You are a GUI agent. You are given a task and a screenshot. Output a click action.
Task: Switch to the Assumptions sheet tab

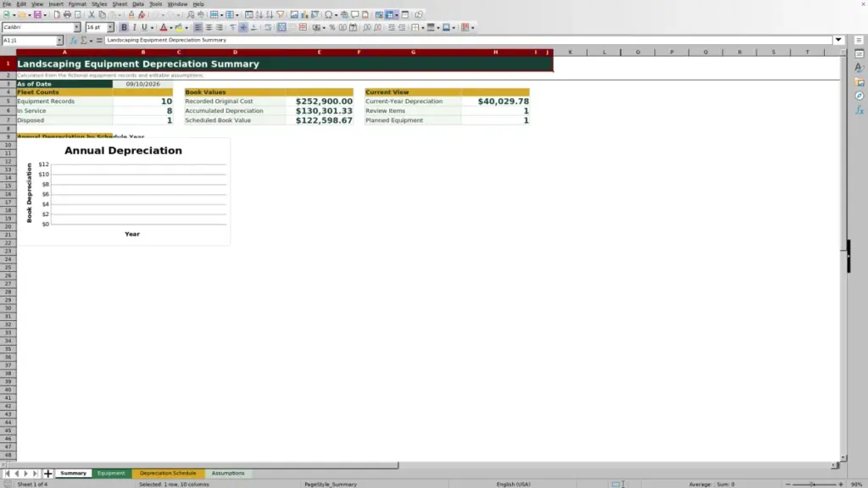click(228, 474)
